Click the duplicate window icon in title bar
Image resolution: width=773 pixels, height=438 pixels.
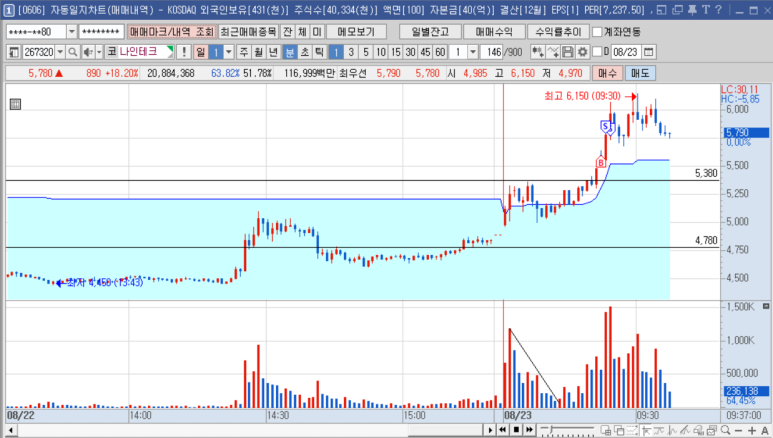click(677, 9)
